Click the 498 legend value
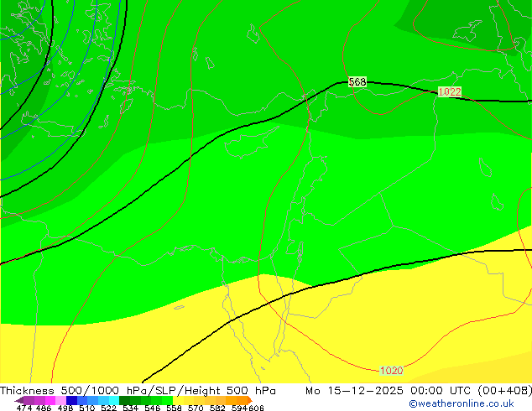This screenshot has height=411, width=532. (x=65, y=408)
